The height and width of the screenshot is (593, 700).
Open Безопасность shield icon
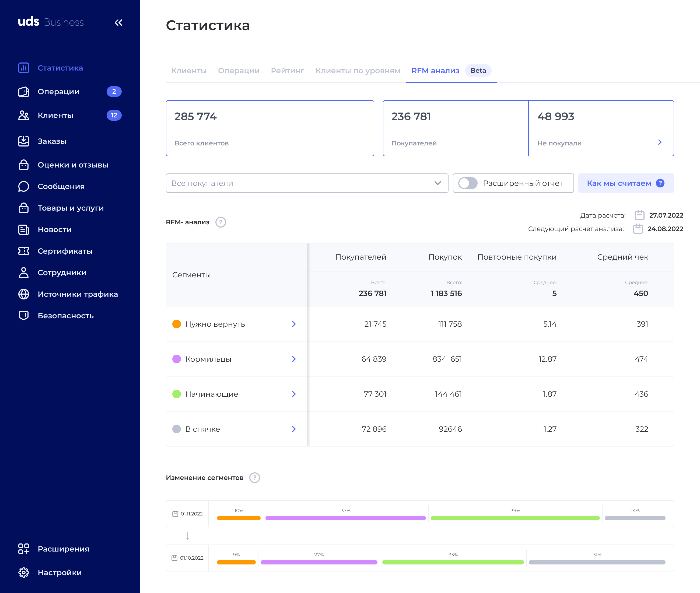pos(23,316)
